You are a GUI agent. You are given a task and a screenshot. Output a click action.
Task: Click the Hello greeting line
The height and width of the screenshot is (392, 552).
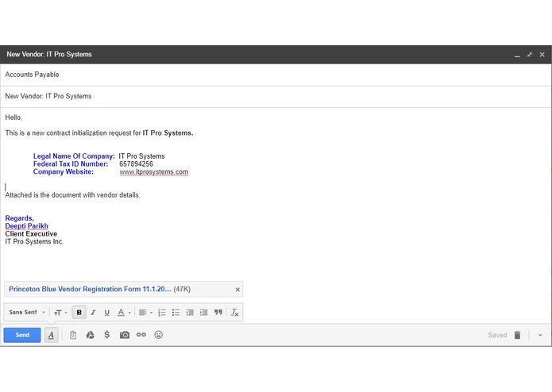click(14, 117)
